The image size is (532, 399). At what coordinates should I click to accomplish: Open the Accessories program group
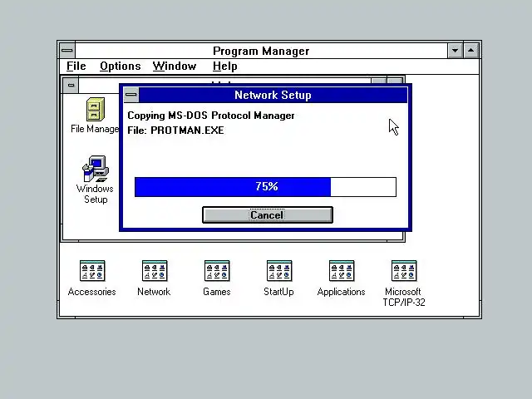pyautogui.click(x=92, y=271)
